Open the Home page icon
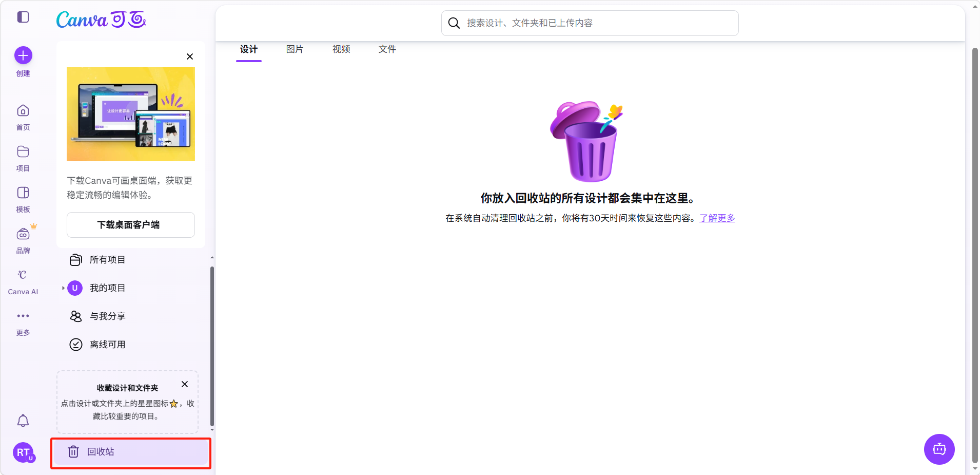This screenshot has height=475, width=980. 23,111
